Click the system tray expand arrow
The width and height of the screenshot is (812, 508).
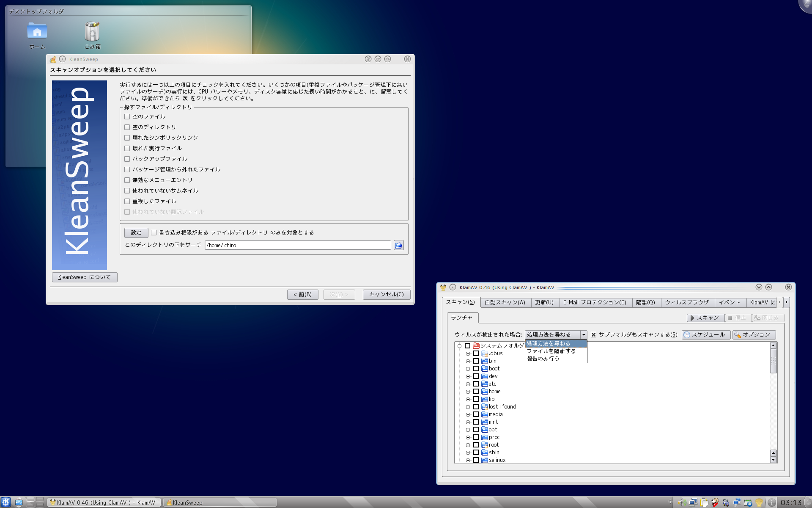[670, 502]
